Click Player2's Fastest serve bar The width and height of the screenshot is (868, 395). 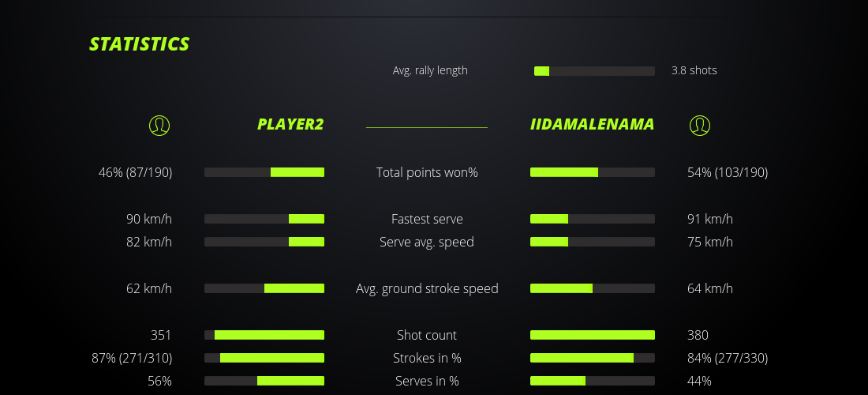(x=264, y=219)
